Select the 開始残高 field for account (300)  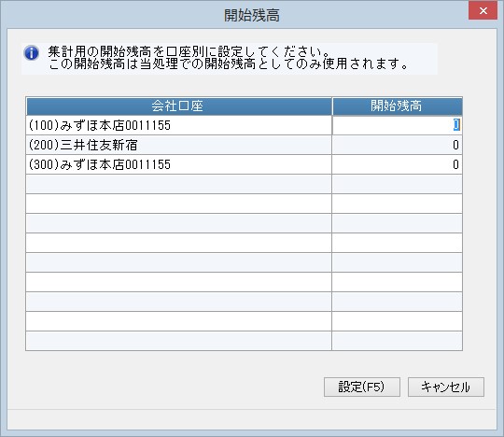click(x=398, y=164)
